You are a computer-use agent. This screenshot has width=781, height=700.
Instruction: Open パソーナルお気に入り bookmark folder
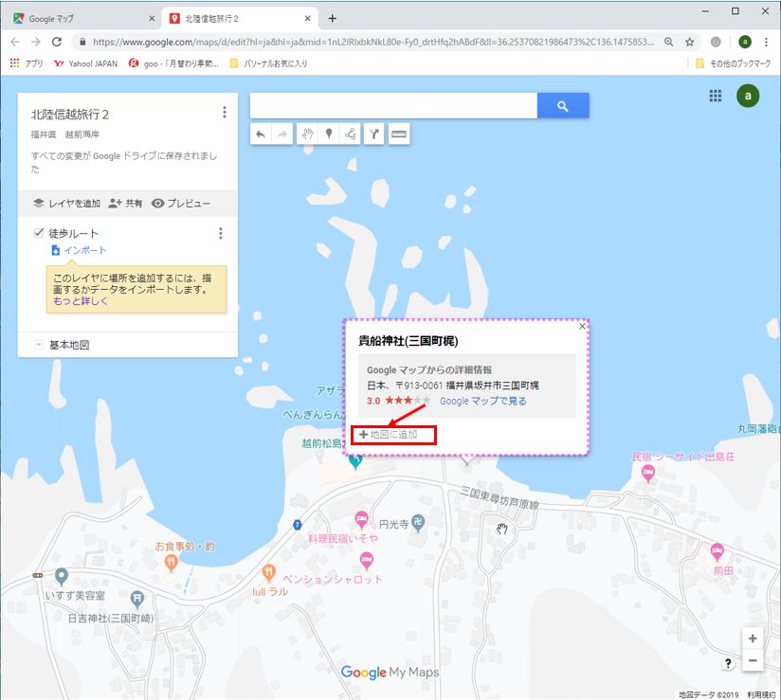[x=268, y=63]
